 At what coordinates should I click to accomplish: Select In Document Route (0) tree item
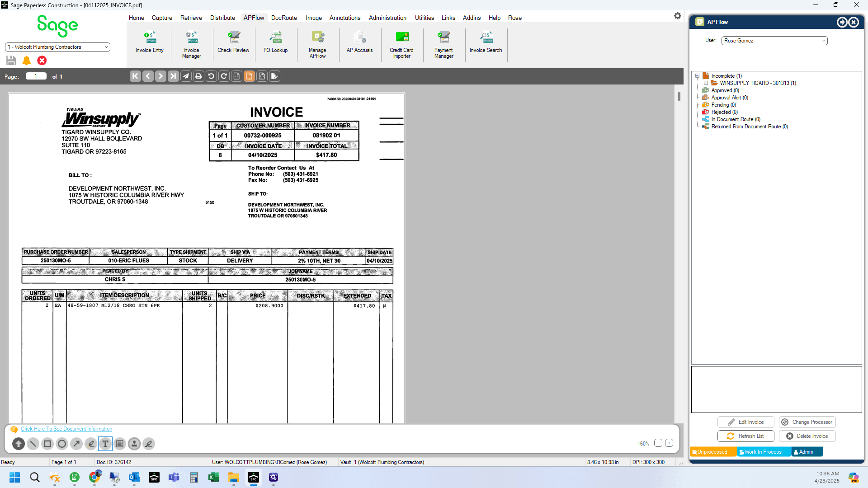tap(736, 119)
